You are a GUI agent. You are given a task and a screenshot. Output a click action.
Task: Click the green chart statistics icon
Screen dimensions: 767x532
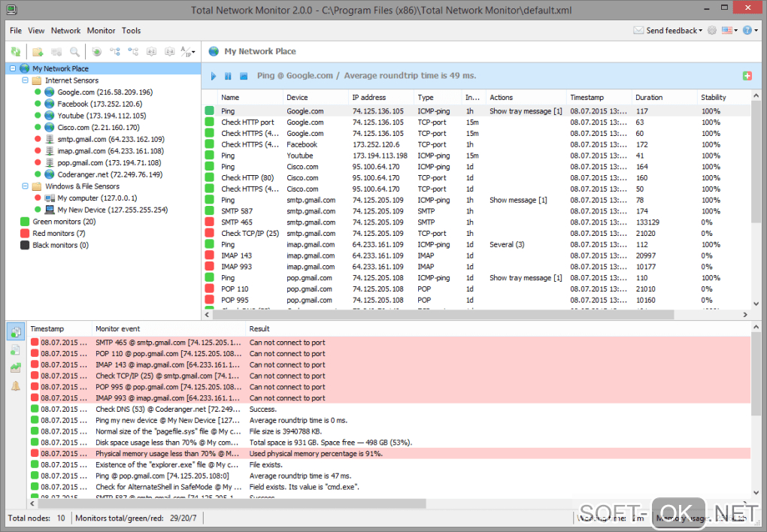click(x=16, y=367)
